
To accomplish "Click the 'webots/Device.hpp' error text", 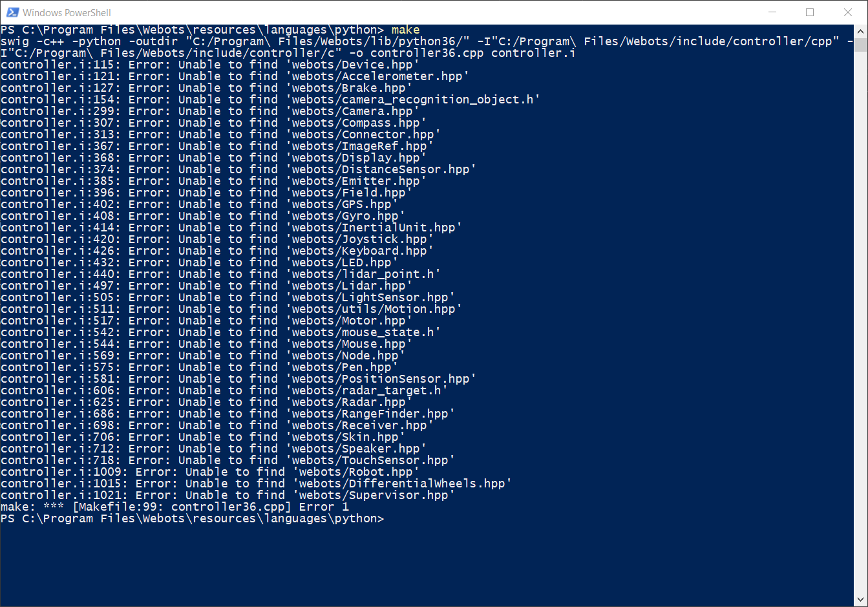I will (352, 65).
